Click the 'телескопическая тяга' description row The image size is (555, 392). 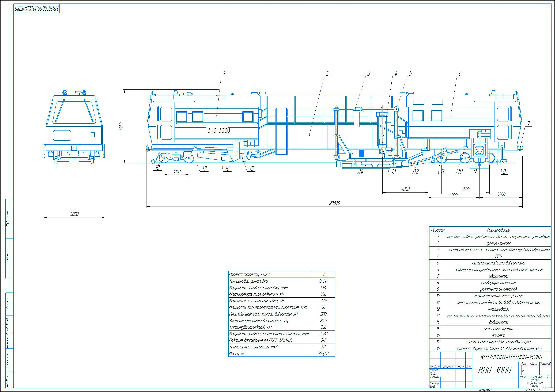coord(499,316)
